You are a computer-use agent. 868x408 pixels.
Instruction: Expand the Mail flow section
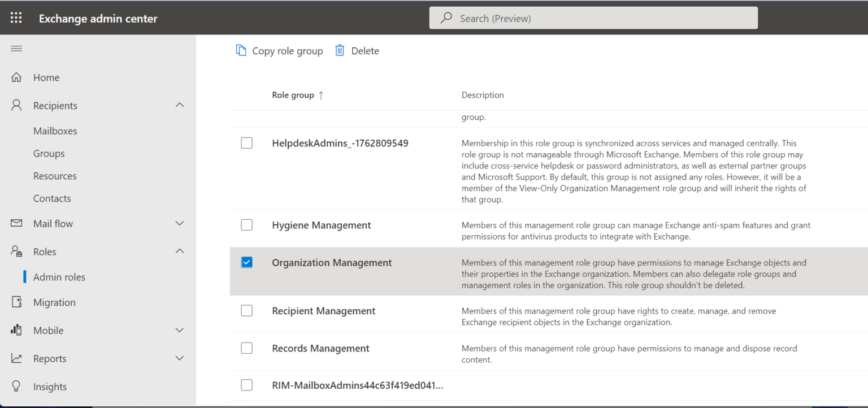pyautogui.click(x=180, y=223)
